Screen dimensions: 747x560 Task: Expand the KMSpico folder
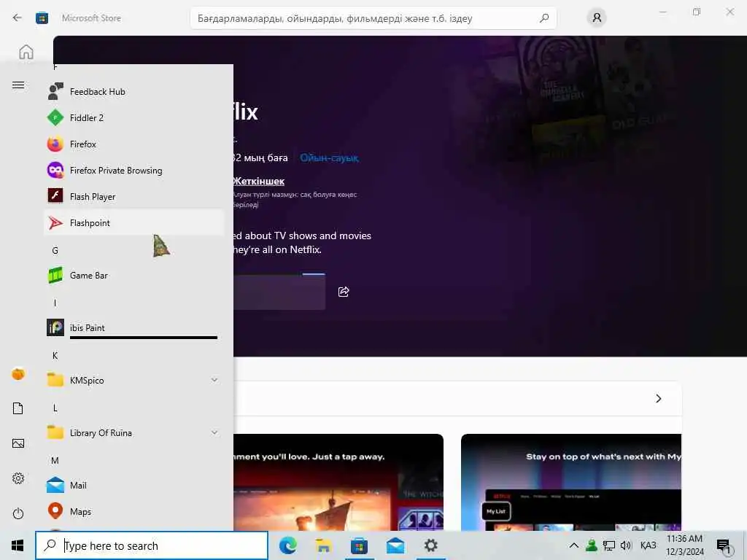tap(133, 380)
